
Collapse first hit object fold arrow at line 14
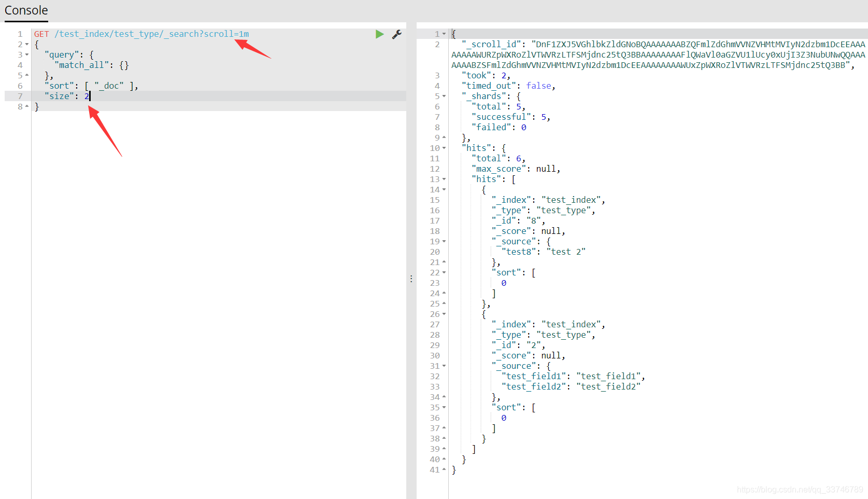pyautogui.click(x=444, y=190)
